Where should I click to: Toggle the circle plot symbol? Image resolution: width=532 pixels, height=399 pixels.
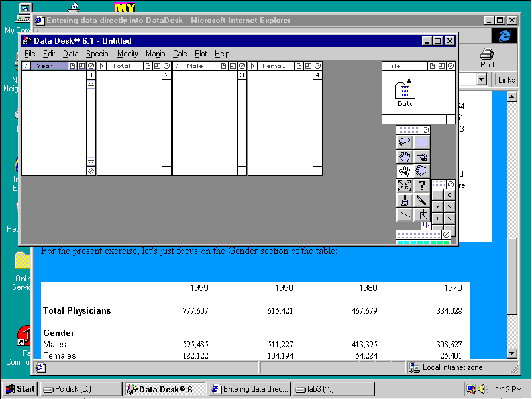pos(449,195)
